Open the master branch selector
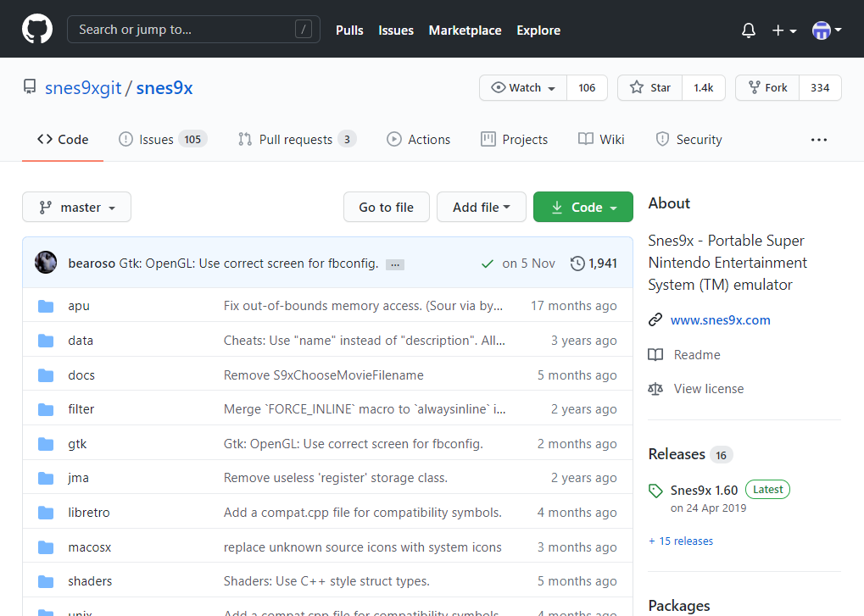This screenshot has height=616, width=864. point(76,207)
